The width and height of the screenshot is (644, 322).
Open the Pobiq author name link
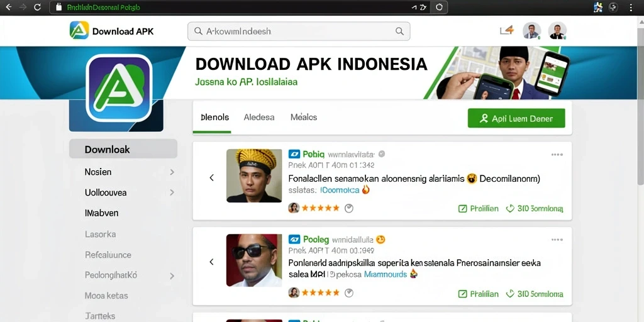click(314, 155)
